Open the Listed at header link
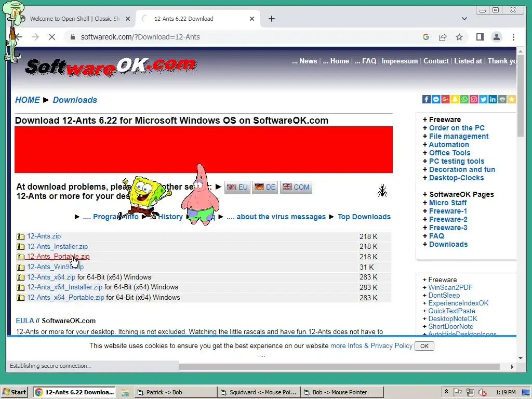The image size is (532, 399). coord(468,61)
